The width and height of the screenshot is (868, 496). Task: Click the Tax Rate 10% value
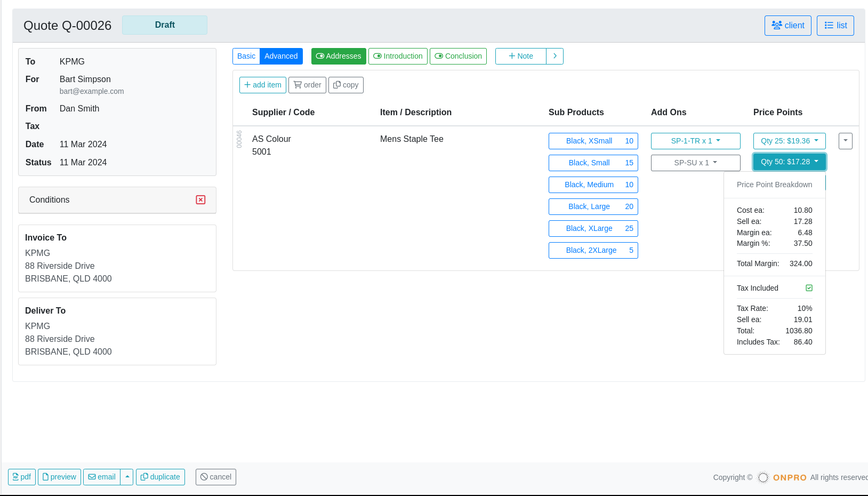(805, 308)
